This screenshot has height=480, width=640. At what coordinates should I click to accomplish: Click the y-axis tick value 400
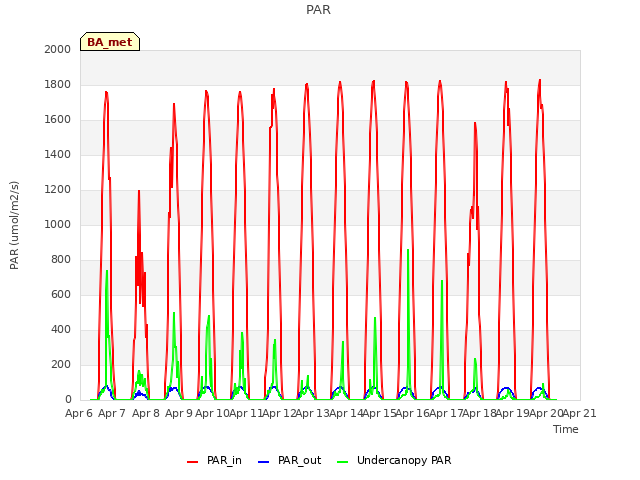(x=61, y=329)
